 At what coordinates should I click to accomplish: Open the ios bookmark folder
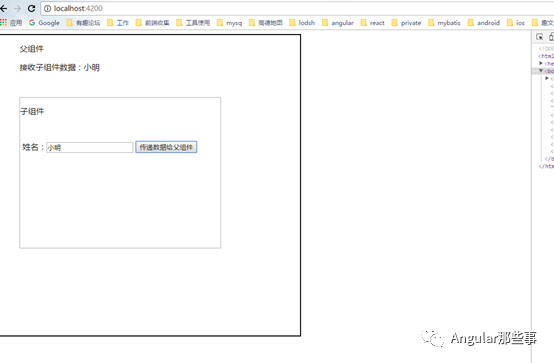[x=516, y=23]
